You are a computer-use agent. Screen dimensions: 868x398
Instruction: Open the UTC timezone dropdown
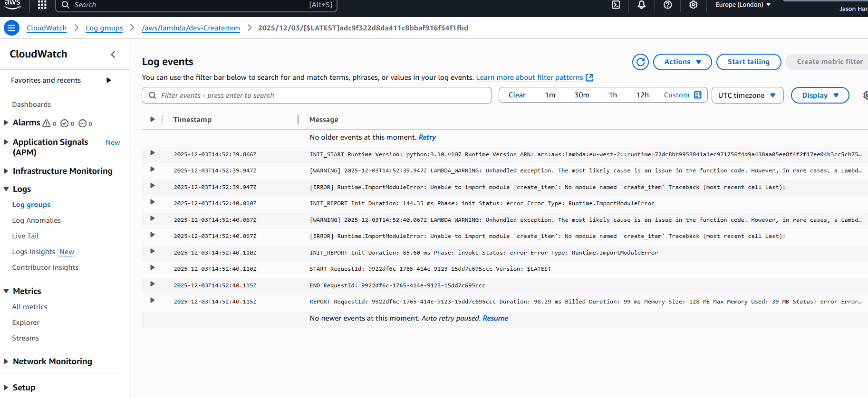(747, 95)
